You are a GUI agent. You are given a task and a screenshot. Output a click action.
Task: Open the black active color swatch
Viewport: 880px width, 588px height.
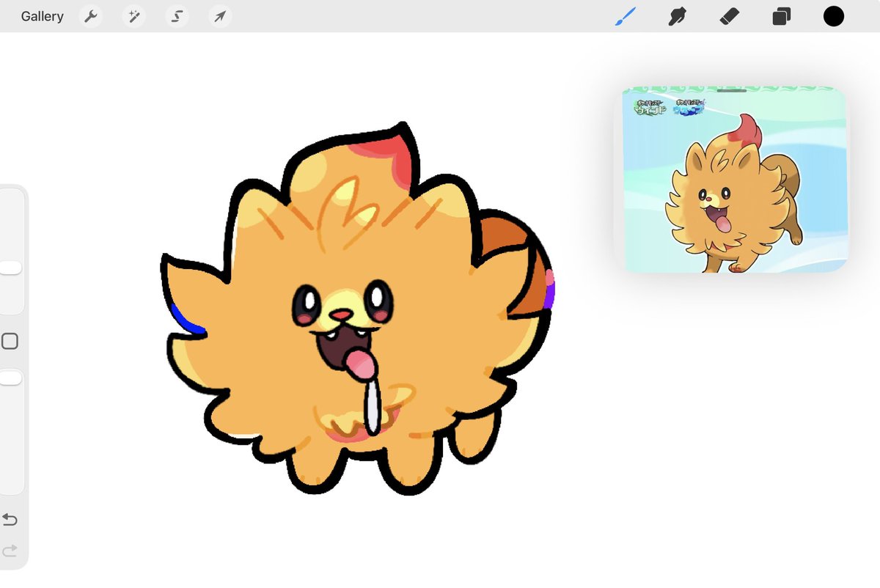pos(834,16)
